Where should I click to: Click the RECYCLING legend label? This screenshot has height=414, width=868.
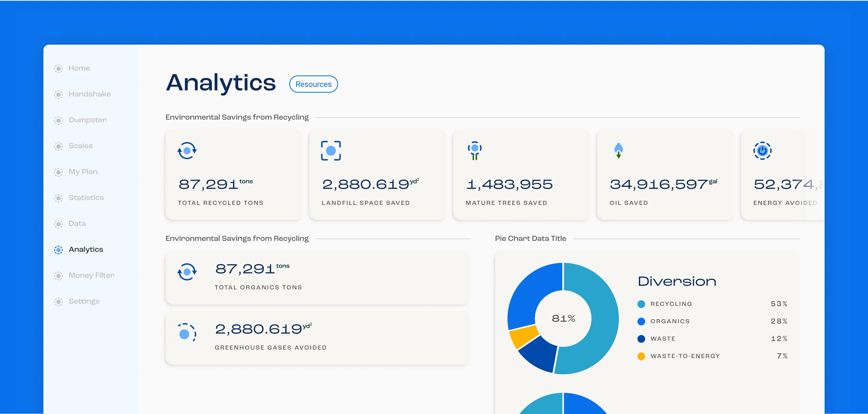tap(671, 304)
